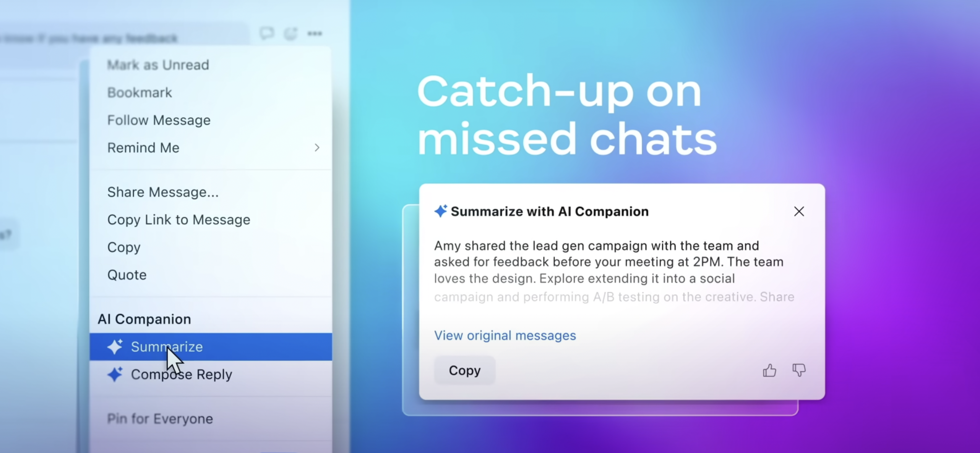Close the Summarize AI Companion popup
980x453 pixels.
coord(799,211)
